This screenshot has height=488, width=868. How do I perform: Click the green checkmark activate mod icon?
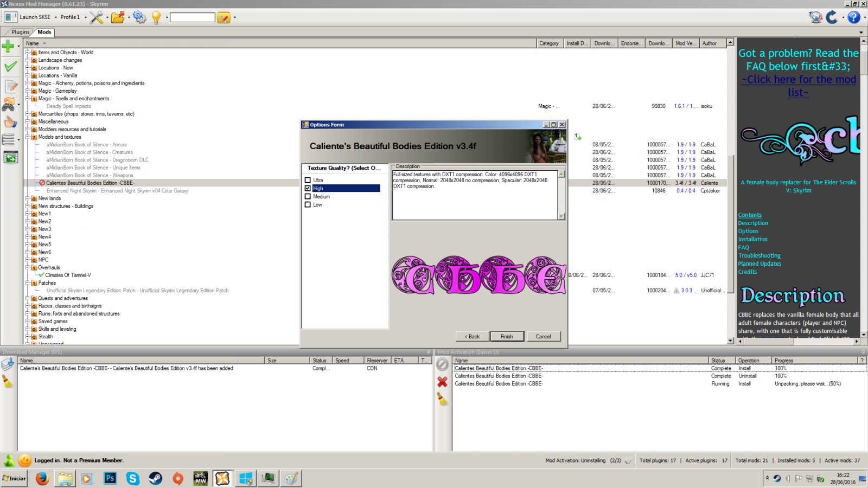(x=10, y=67)
